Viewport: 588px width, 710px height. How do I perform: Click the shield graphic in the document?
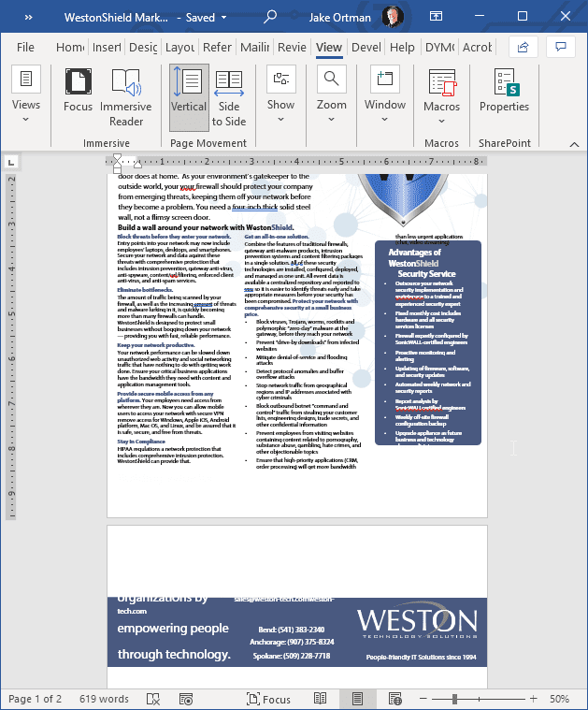(x=403, y=198)
